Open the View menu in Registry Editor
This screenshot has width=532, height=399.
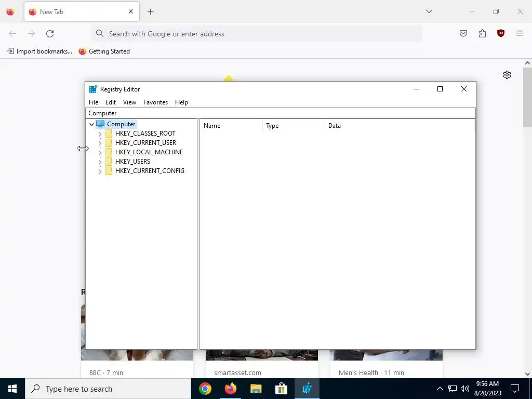[129, 102]
